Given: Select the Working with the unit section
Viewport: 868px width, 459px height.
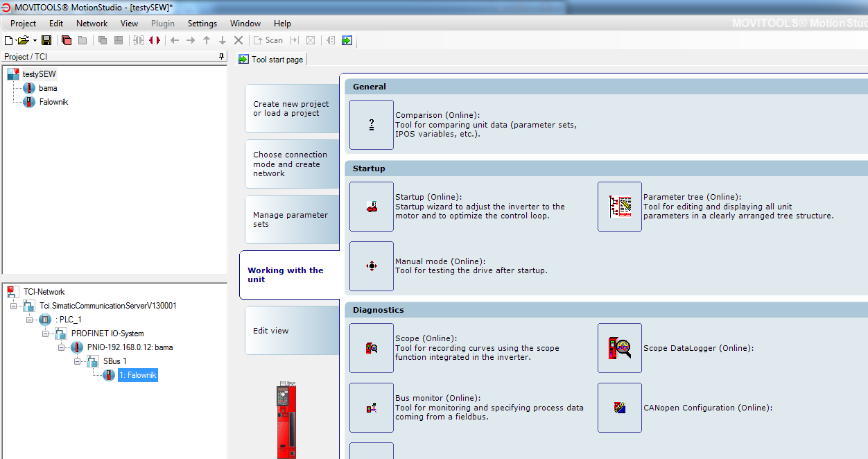Looking at the screenshot, I should [289, 275].
